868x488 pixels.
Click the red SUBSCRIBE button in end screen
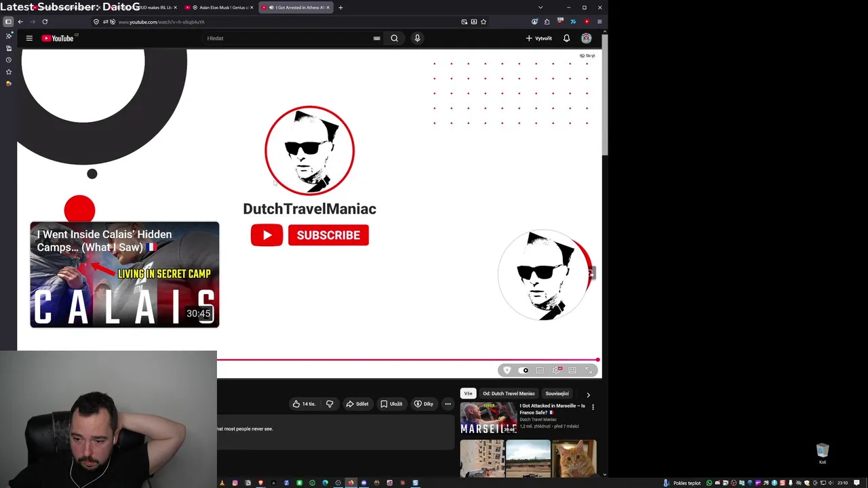coord(328,235)
